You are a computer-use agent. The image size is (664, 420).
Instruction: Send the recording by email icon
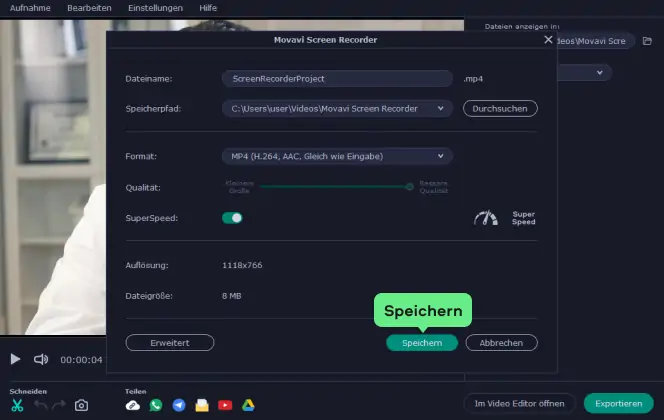click(202, 405)
